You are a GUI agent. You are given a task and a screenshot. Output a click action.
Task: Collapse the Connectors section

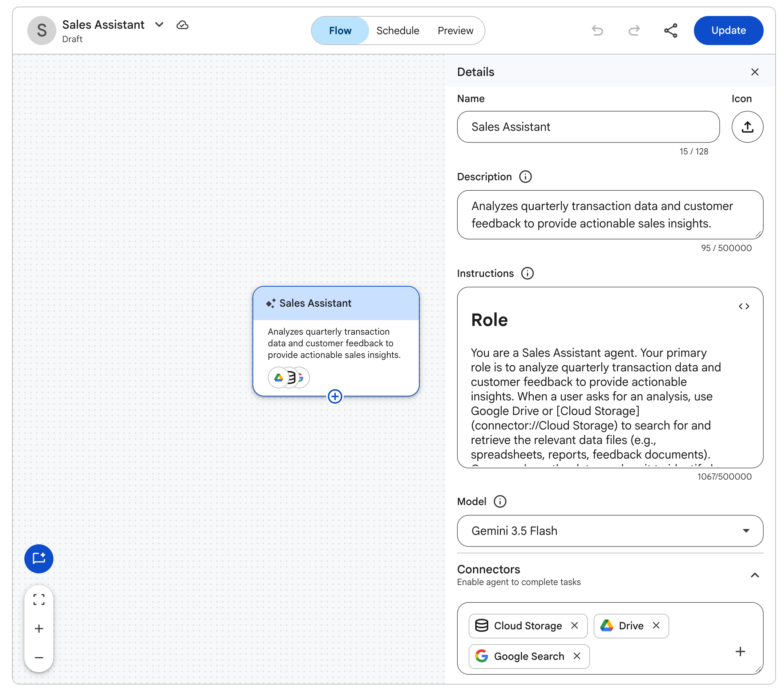pyautogui.click(x=755, y=575)
